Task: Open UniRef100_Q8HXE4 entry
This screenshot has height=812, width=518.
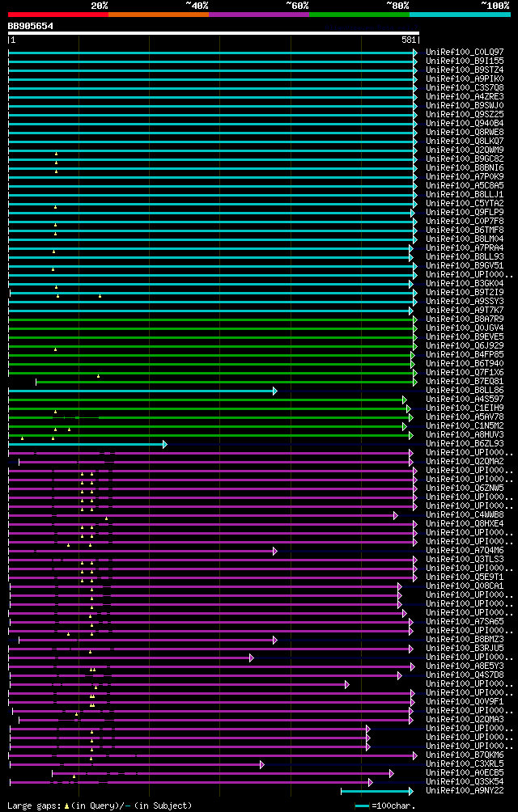Action: tap(465, 523)
